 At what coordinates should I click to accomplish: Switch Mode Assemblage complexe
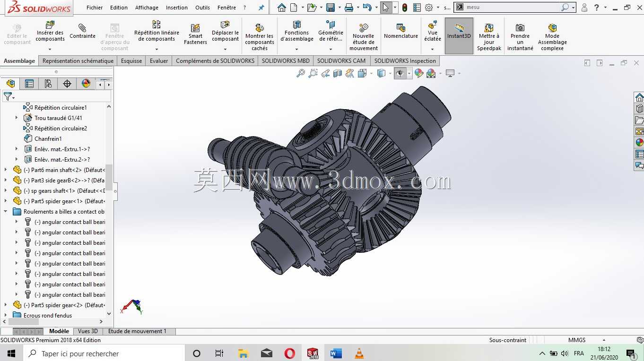552,37
